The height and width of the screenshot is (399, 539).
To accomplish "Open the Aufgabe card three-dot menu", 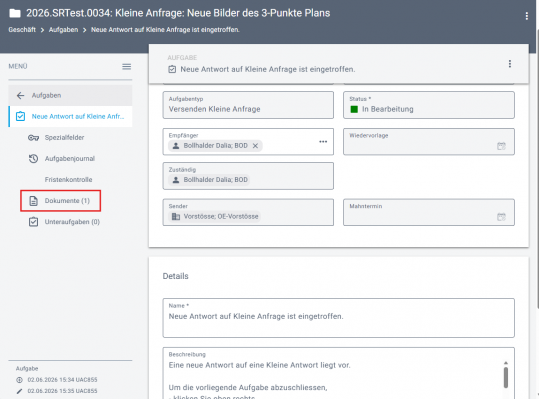I will pyautogui.click(x=509, y=64).
